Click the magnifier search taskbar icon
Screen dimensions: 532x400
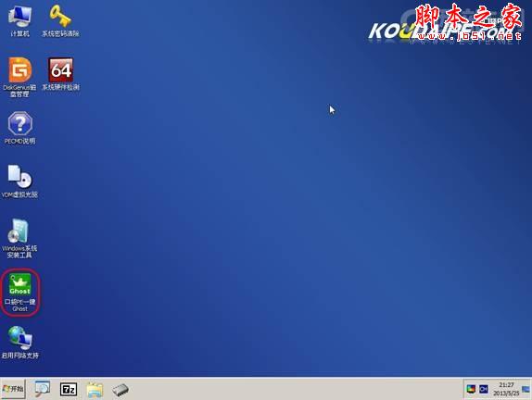43,389
